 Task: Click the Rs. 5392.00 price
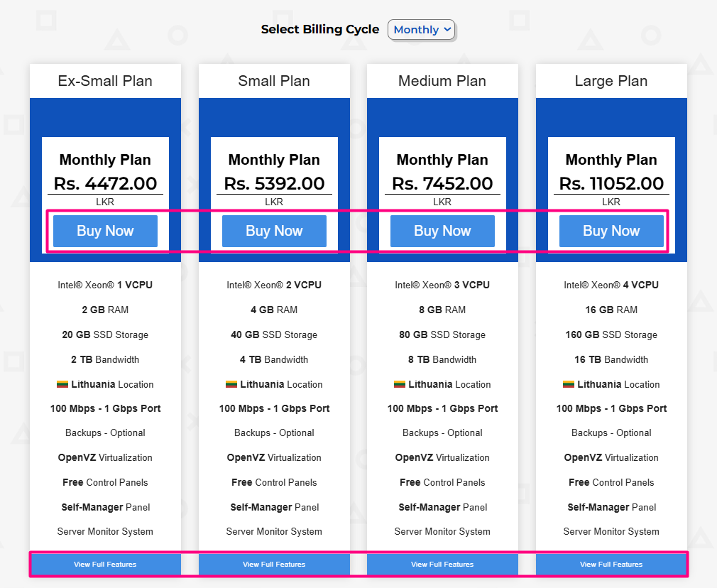274,183
